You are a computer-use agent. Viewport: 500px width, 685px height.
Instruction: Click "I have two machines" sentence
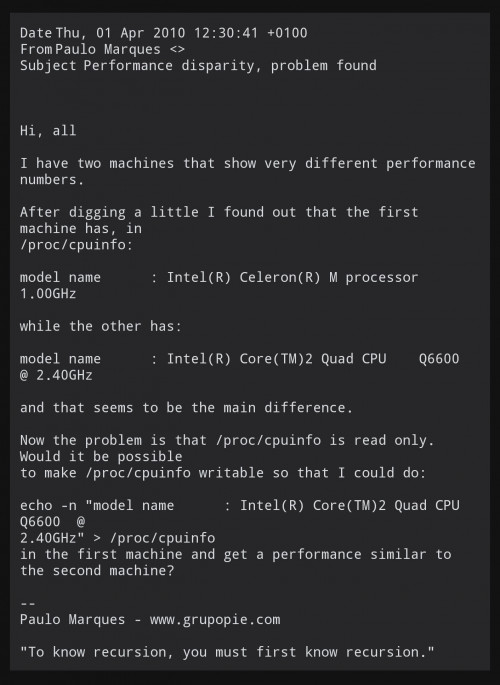[x=248, y=172]
